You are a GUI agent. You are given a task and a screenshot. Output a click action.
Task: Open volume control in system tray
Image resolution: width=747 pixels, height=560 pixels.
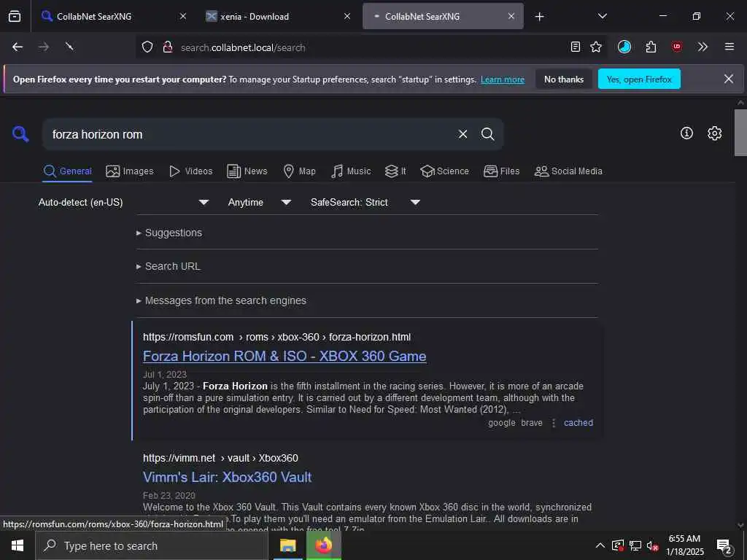click(652, 545)
